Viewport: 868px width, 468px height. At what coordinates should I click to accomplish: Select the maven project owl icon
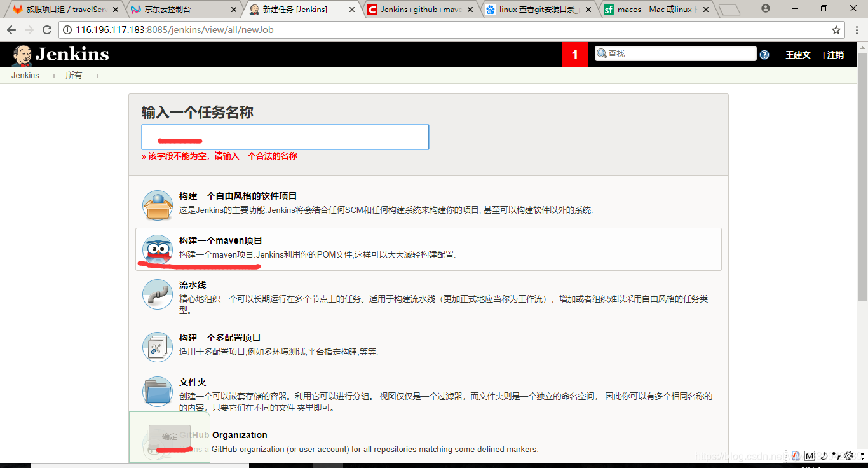(158, 250)
